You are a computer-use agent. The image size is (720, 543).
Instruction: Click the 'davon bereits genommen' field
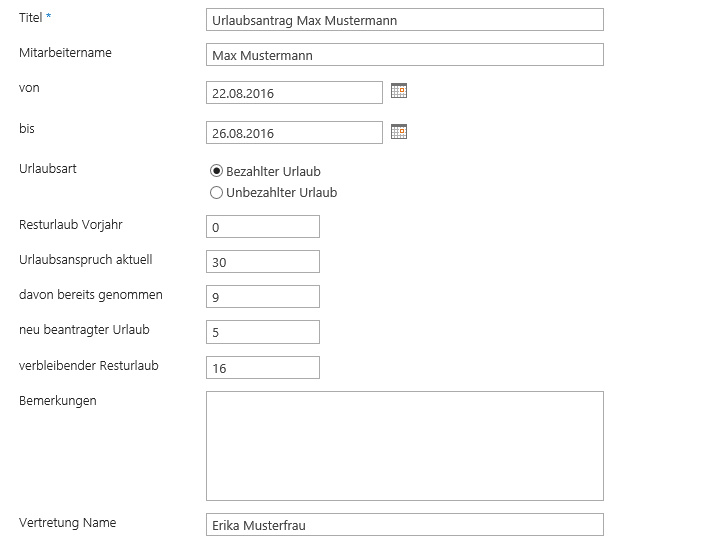pos(262,297)
